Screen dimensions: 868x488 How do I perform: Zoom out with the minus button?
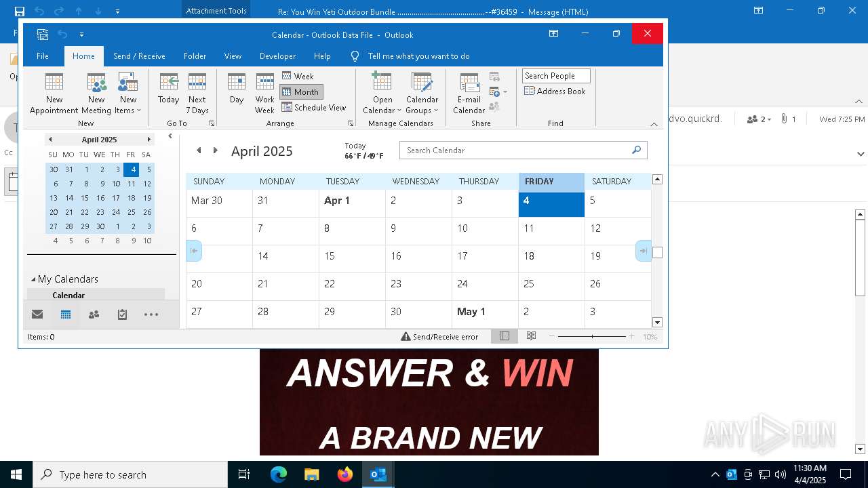[x=552, y=337]
